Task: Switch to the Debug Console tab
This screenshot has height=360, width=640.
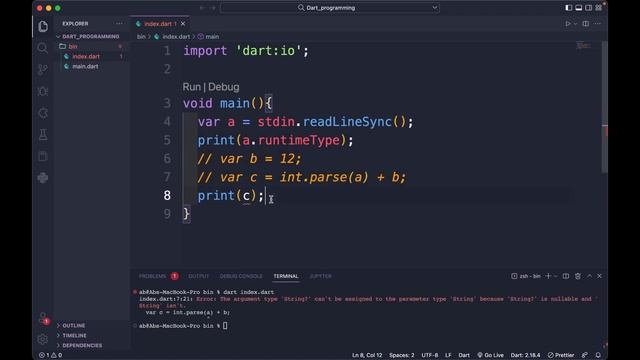Action: tap(241, 276)
